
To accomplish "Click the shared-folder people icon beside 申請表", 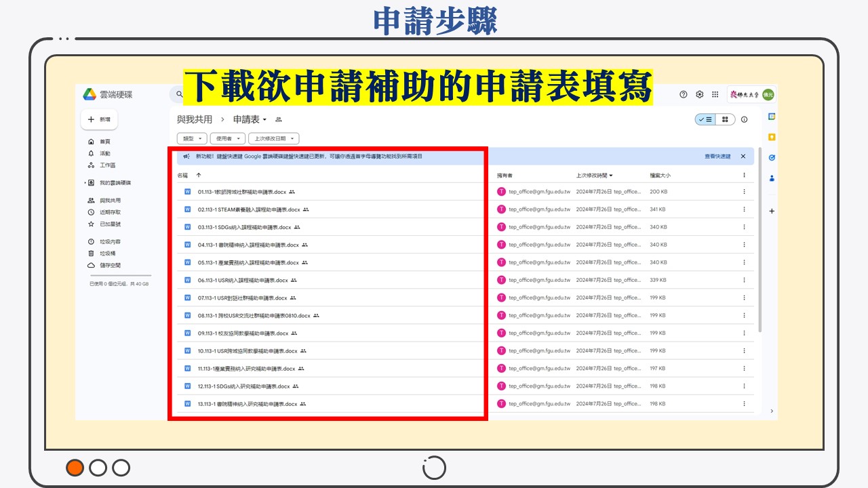I will click(278, 120).
